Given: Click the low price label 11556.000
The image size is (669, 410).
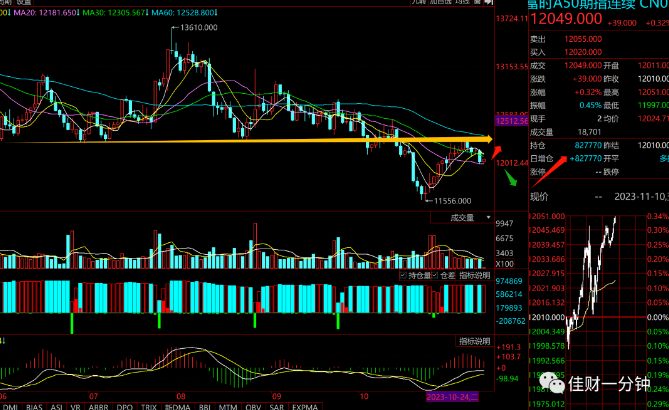Looking at the screenshot, I should [x=452, y=201].
